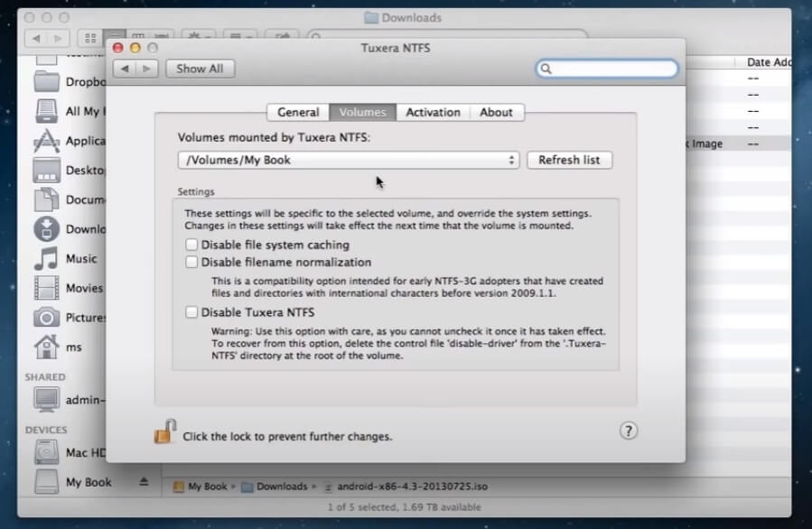Click the Show All button

pos(200,69)
